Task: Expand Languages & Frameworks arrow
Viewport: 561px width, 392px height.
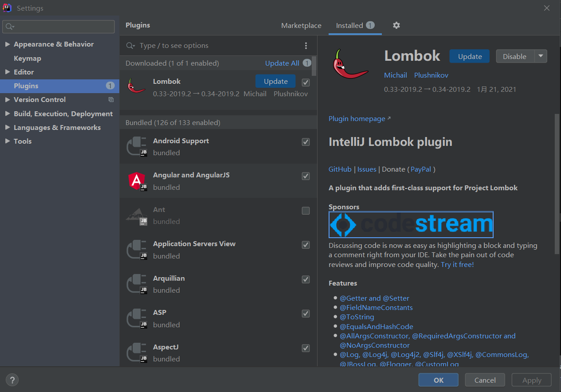Action: [8, 127]
